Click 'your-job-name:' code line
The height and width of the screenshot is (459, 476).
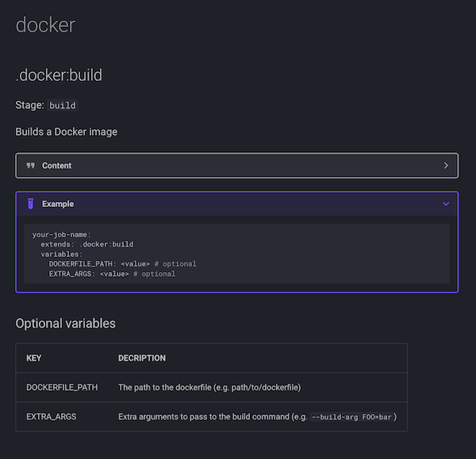tap(62, 235)
